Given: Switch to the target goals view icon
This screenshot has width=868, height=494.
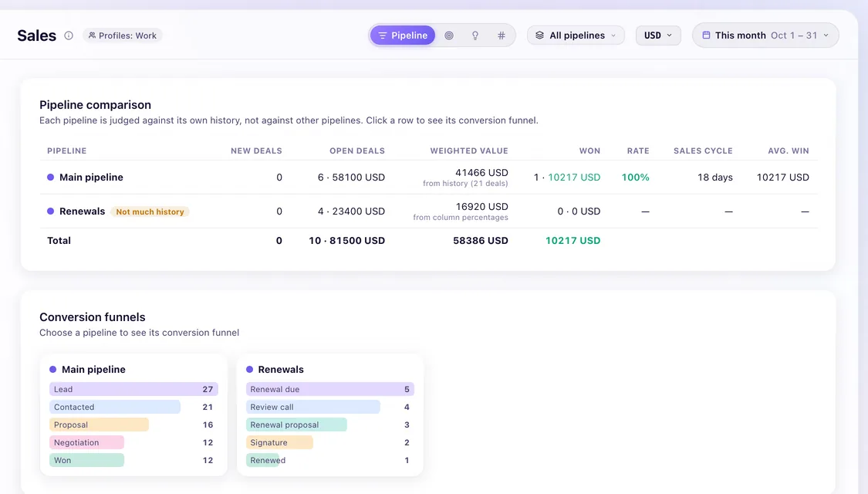Looking at the screenshot, I should point(449,36).
